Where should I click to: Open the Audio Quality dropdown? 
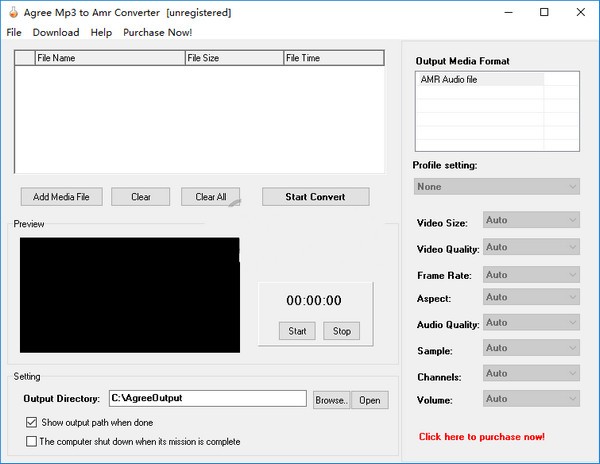point(530,323)
